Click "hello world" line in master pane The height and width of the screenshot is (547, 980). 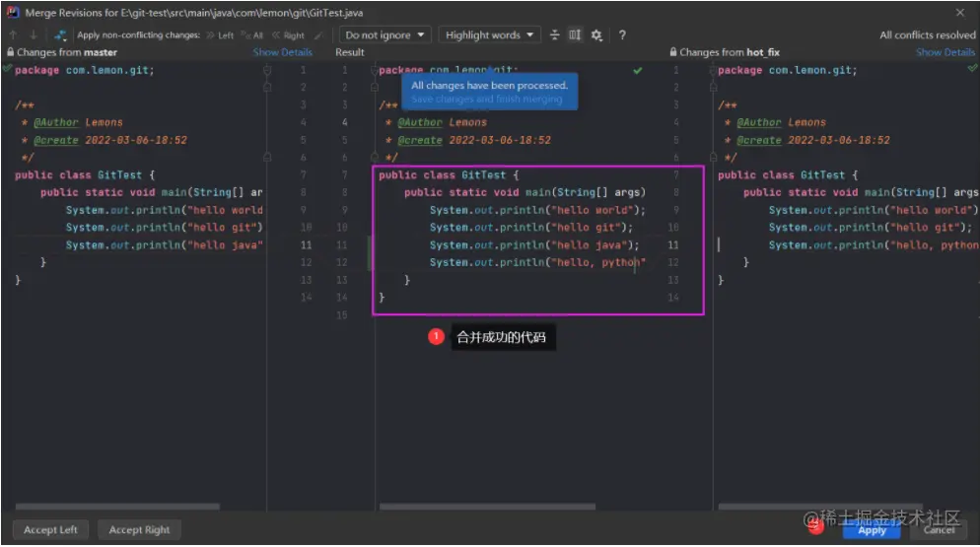pyautogui.click(x=165, y=210)
